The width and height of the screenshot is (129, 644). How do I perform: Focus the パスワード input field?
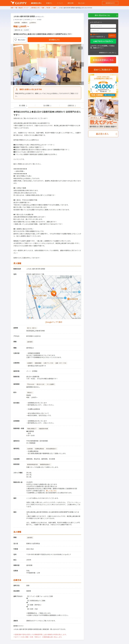[103, 30]
